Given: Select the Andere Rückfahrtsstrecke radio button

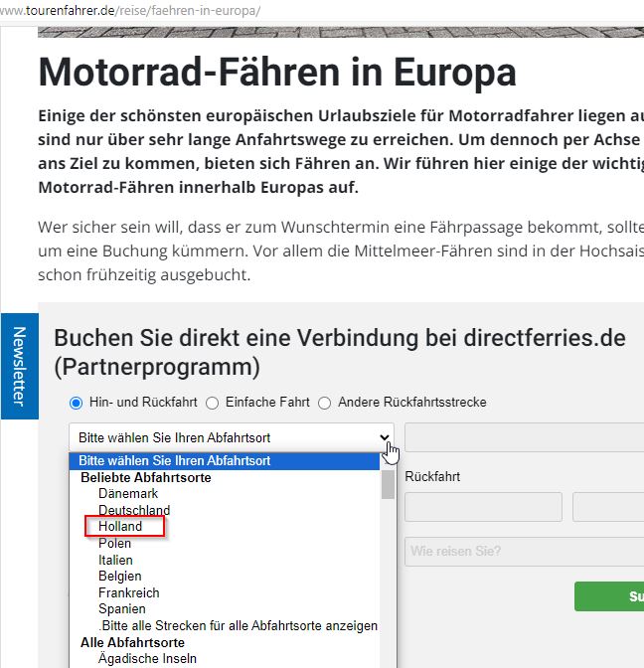Looking at the screenshot, I should click(325, 403).
